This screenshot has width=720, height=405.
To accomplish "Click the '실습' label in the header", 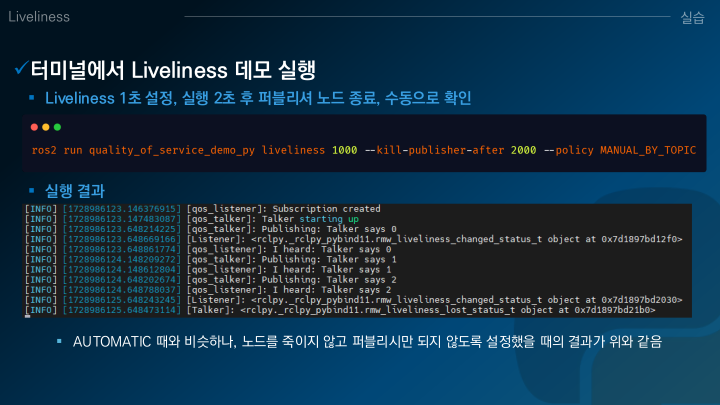I will [692, 17].
